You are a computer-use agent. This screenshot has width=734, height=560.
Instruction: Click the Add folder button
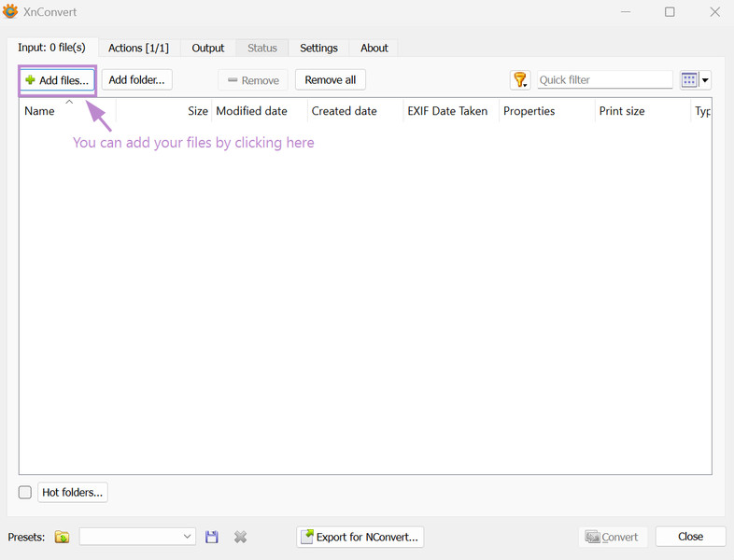coord(136,80)
